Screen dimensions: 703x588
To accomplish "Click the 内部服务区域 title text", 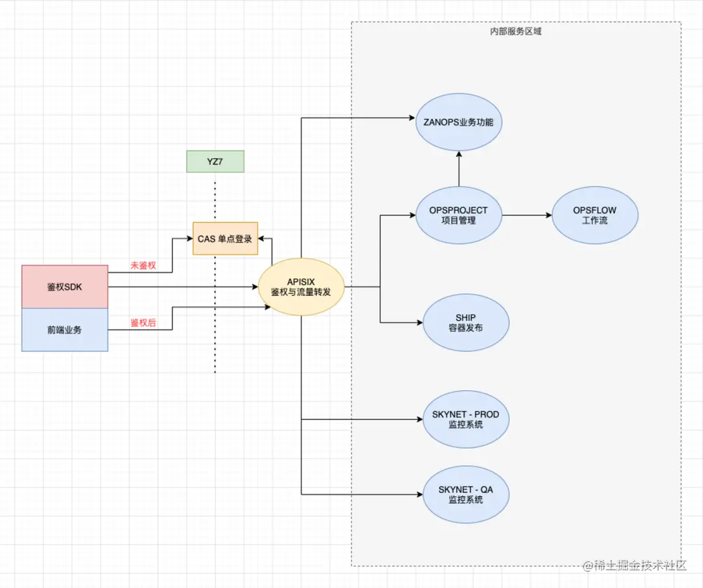I will point(516,31).
